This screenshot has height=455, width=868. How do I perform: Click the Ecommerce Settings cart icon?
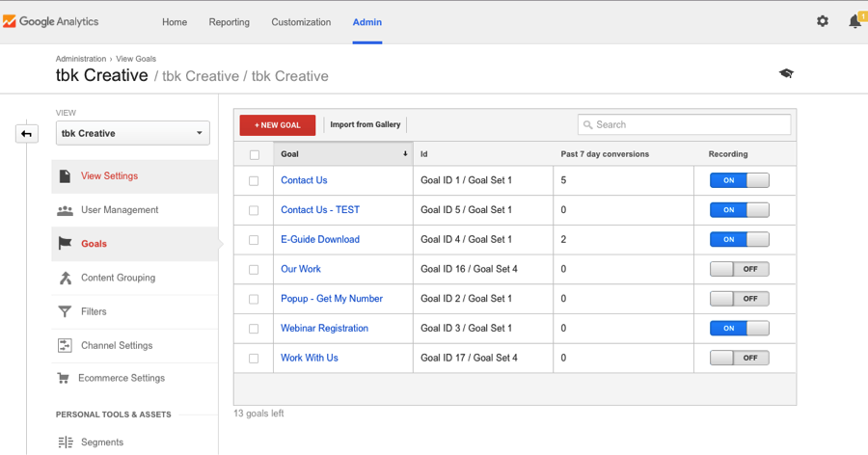(x=63, y=378)
